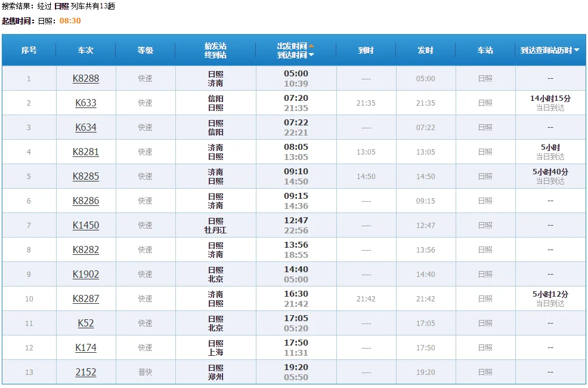The width and height of the screenshot is (588, 388).
Task: Click train K1902 bound for 北京
Action: 85,274
